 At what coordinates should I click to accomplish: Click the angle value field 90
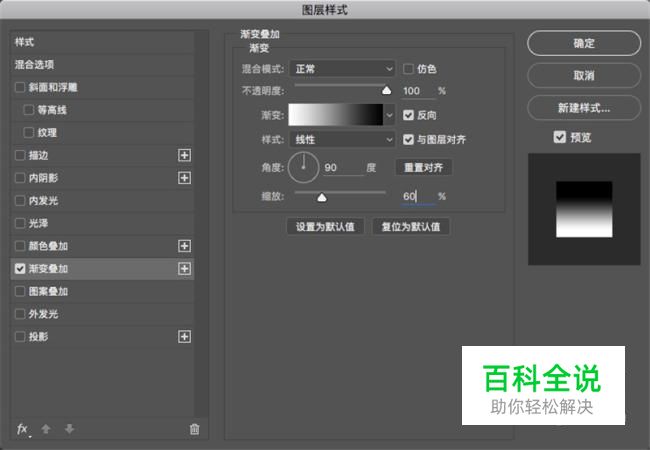tap(342, 168)
